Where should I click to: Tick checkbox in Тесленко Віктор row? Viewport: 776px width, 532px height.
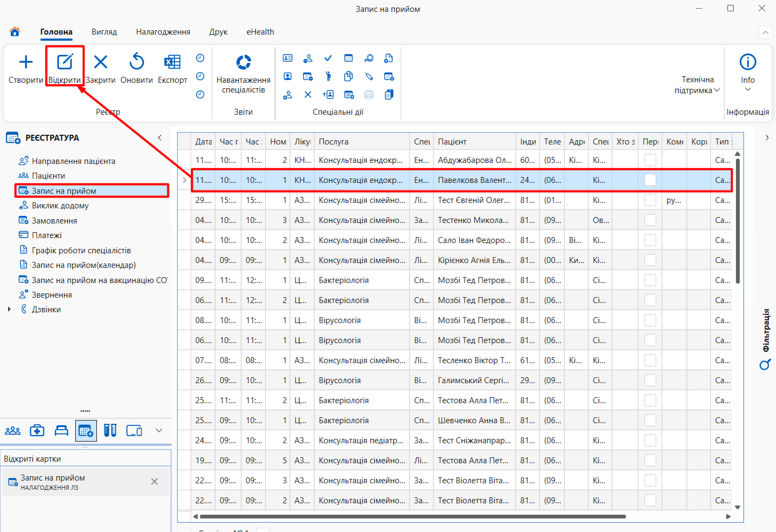tap(650, 360)
